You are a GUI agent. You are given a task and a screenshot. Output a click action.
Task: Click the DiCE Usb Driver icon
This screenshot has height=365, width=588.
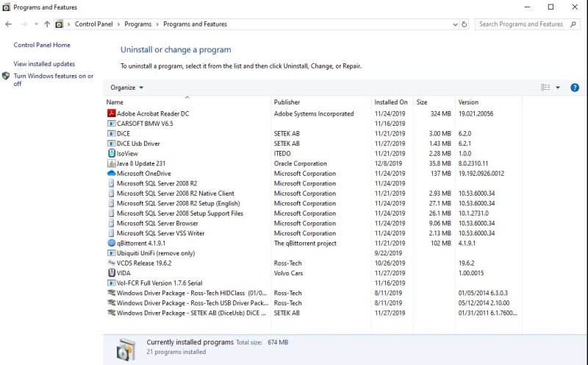click(x=112, y=143)
